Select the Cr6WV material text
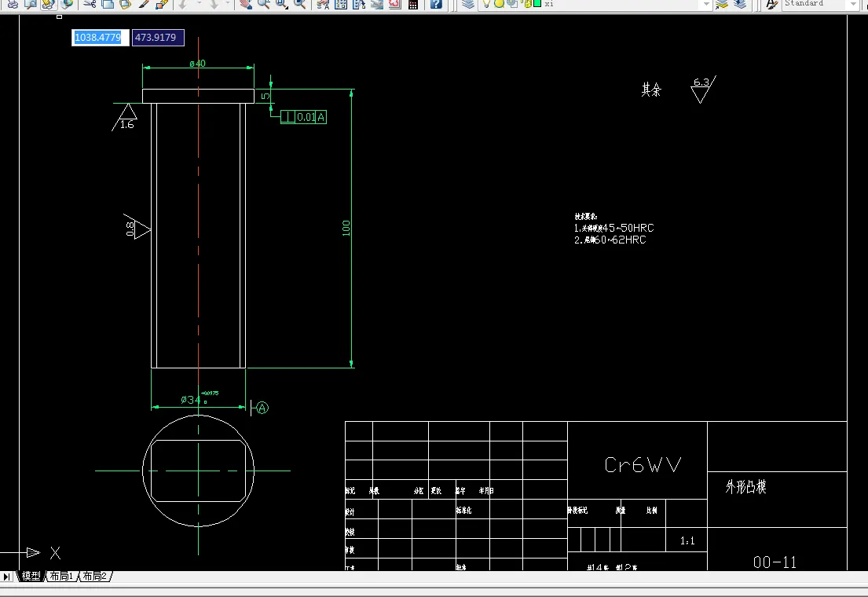The height and width of the screenshot is (597, 868). tap(642, 465)
